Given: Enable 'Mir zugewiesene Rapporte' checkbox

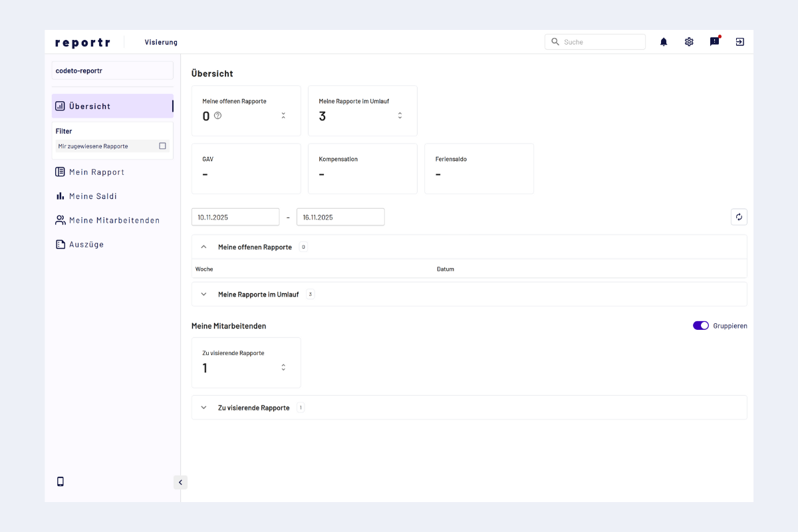Looking at the screenshot, I should (162, 146).
